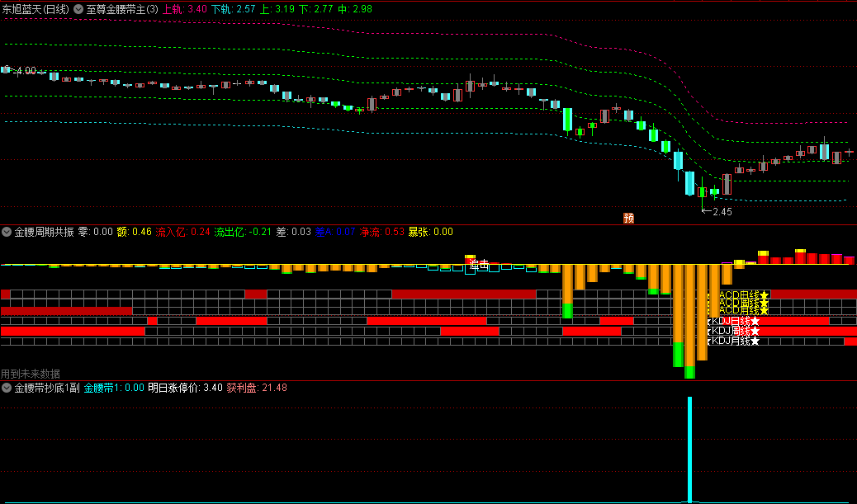Select the 流入亿: 0.24 readout

point(183,232)
